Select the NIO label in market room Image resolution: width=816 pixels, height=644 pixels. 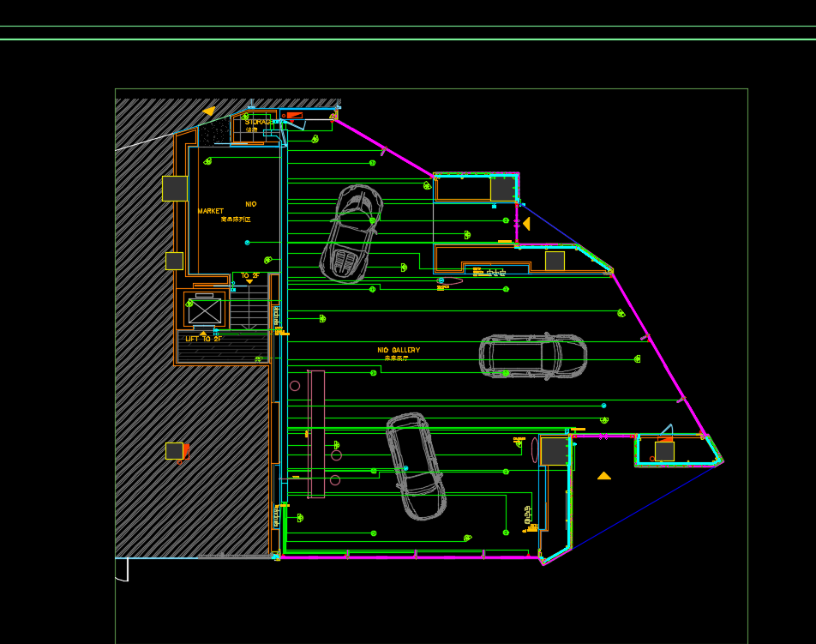(x=251, y=204)
